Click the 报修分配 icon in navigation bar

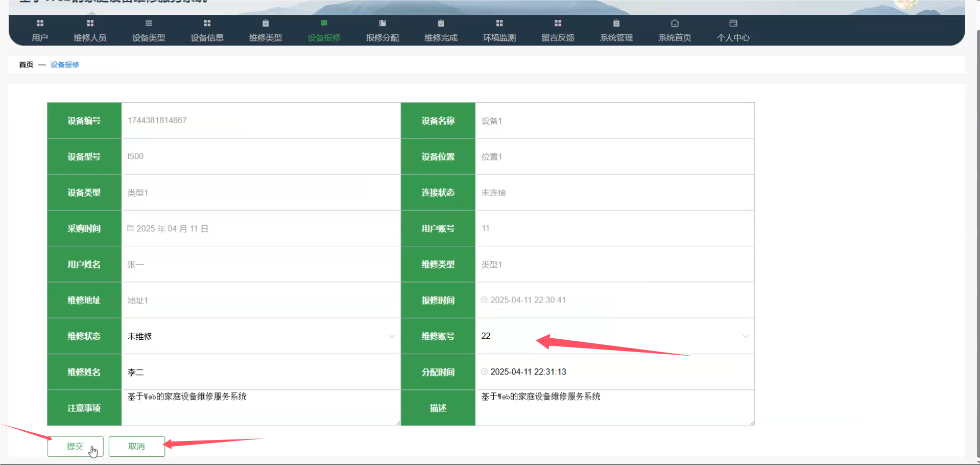[x=383, y=23]
